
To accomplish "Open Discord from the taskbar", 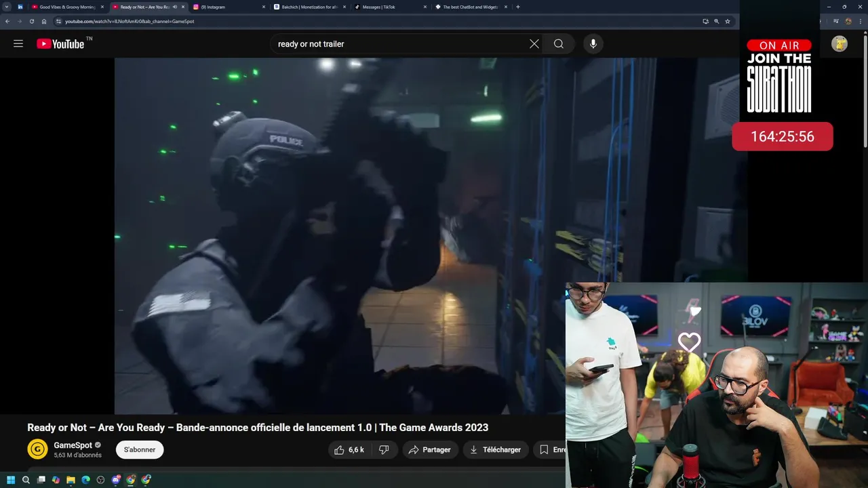I will pyautogui.click(x=115, y=480).
